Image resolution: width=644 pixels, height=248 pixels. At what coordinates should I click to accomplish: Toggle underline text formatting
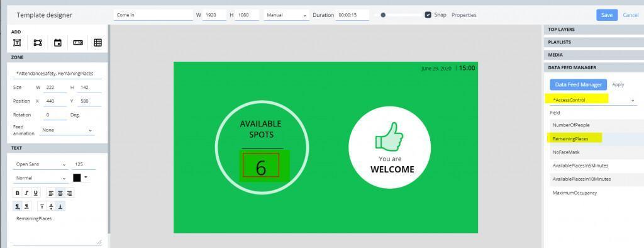tap(36, 193)
